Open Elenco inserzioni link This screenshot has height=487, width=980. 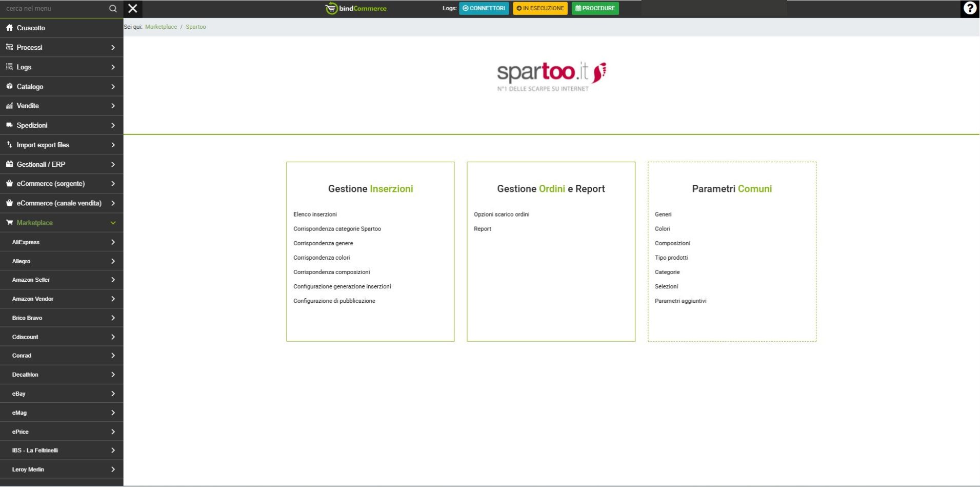pyautogui.click(x=315, y=215)
